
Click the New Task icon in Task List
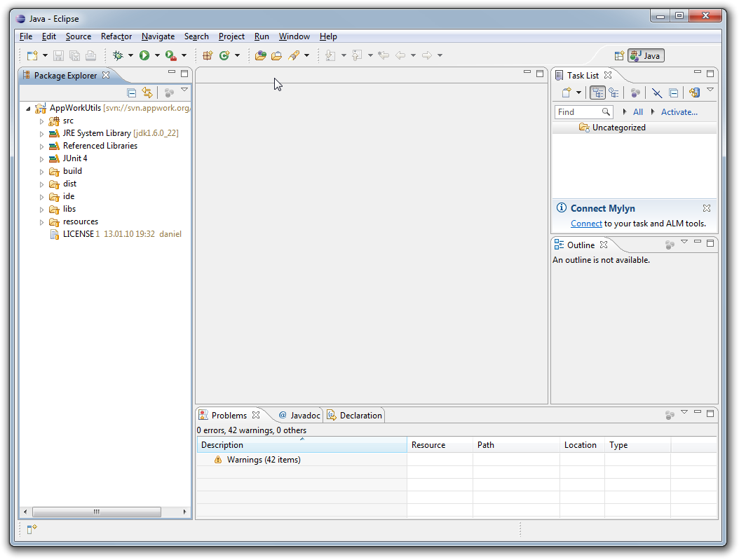(567, 93)
